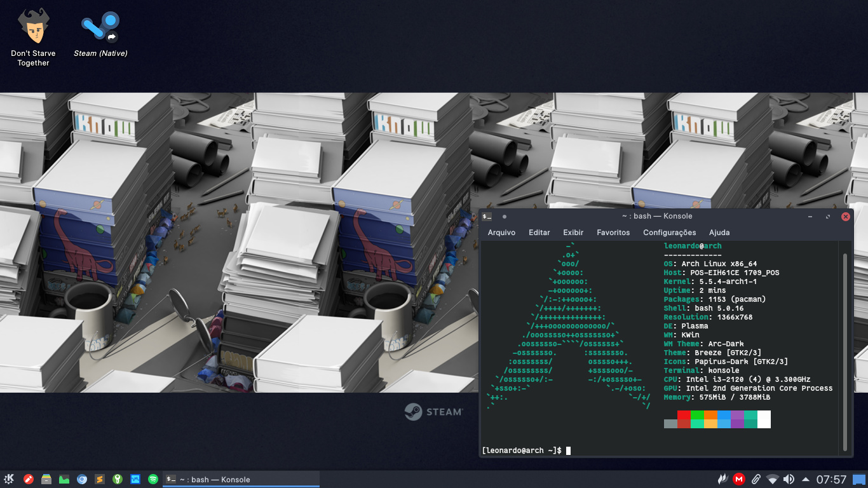Open the Ajuda menu in Konsole

pyautogui.click(x=719, y=233)
